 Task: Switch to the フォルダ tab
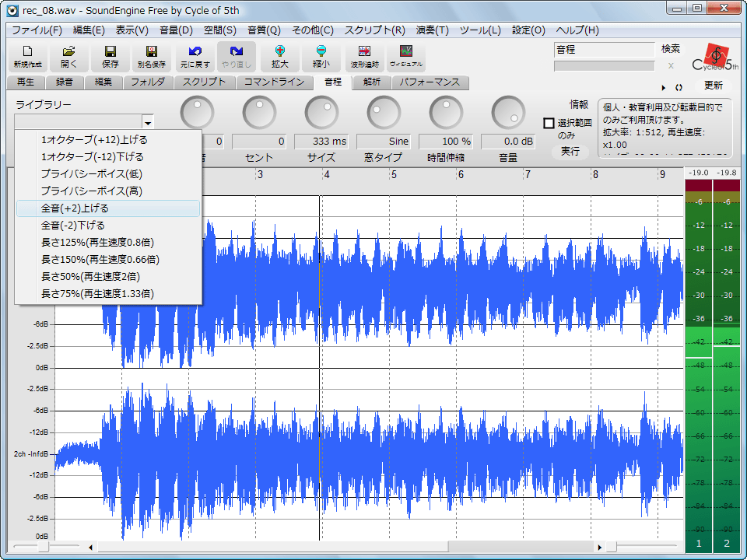(148, 82)
